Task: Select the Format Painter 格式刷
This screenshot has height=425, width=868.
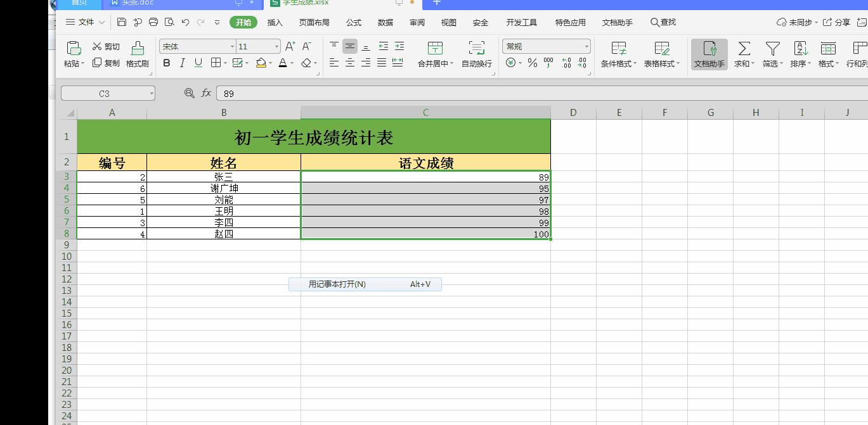Action: (x=137, y=55)
